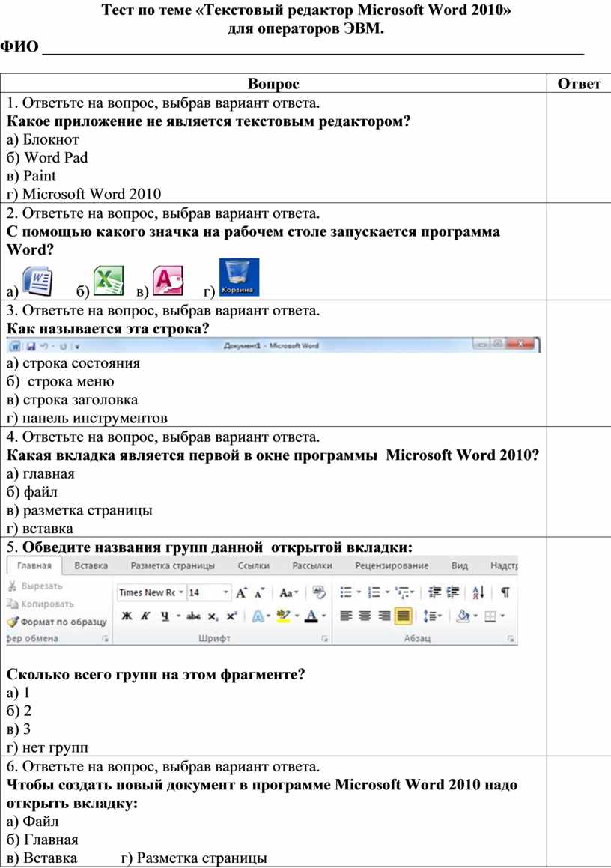The image size is (611, 868).
Task: Click the Borders grid icon
Action: point(490,616)
